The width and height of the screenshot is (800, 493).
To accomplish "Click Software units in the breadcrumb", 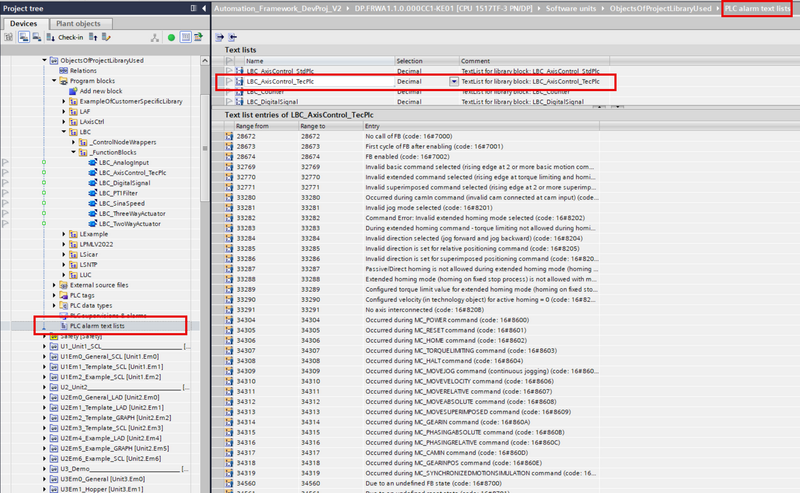I will [x=570, y=8].
